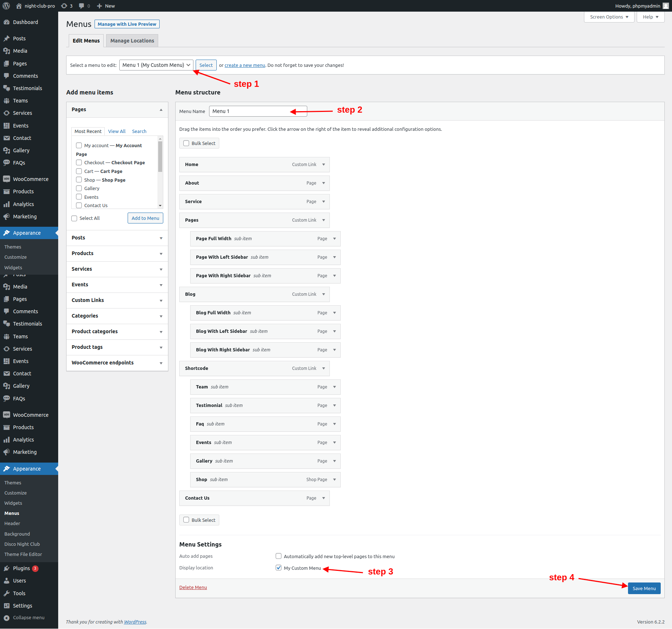
Task: Click the Save Menu button
Action: point(644,588)
